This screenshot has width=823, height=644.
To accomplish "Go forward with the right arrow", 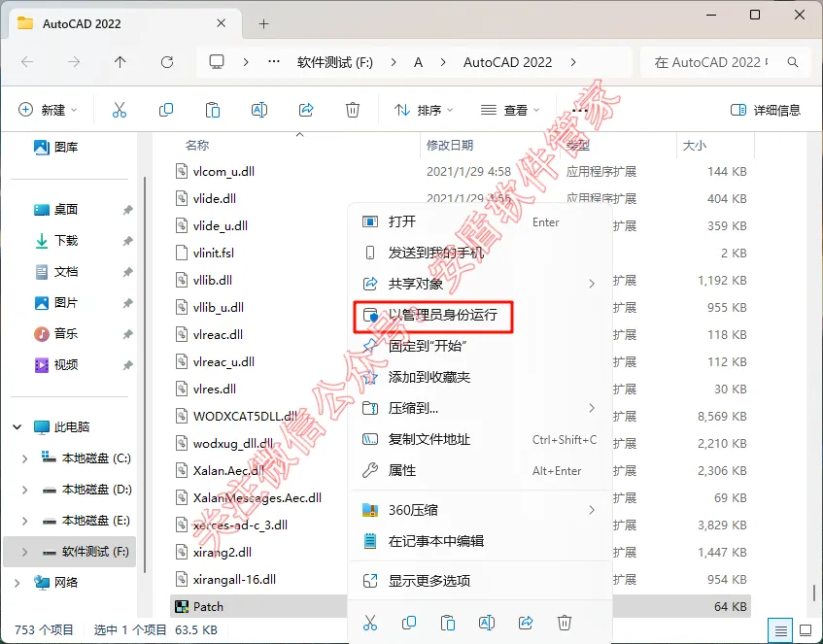I will [x=74, y=62].
